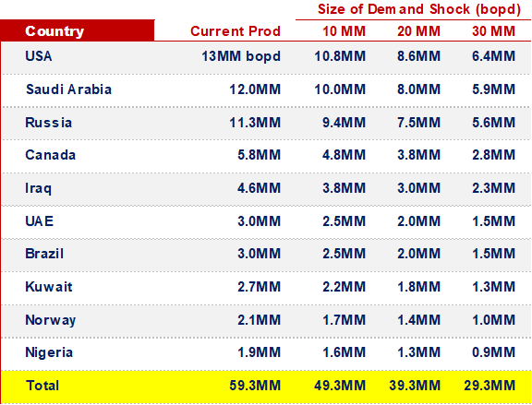Screen dimensions: 532x405
Task: Click the 8.6MM cell for USA
Action: [x=418, y=56]
